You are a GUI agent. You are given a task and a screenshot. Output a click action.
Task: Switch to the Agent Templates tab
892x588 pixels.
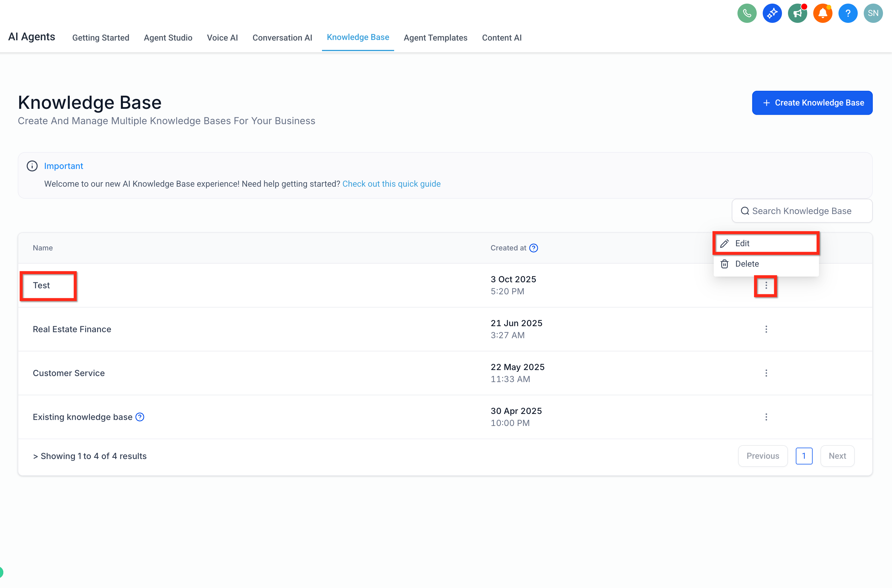click(435, 38)
